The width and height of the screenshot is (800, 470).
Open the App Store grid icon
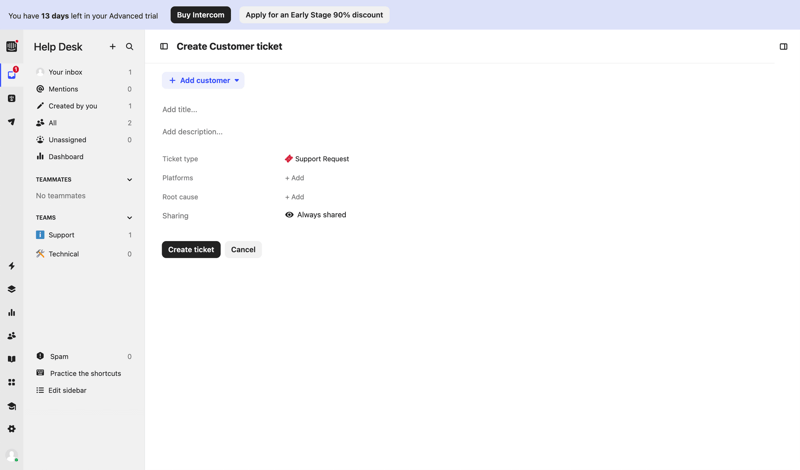(x=11, y=382)
